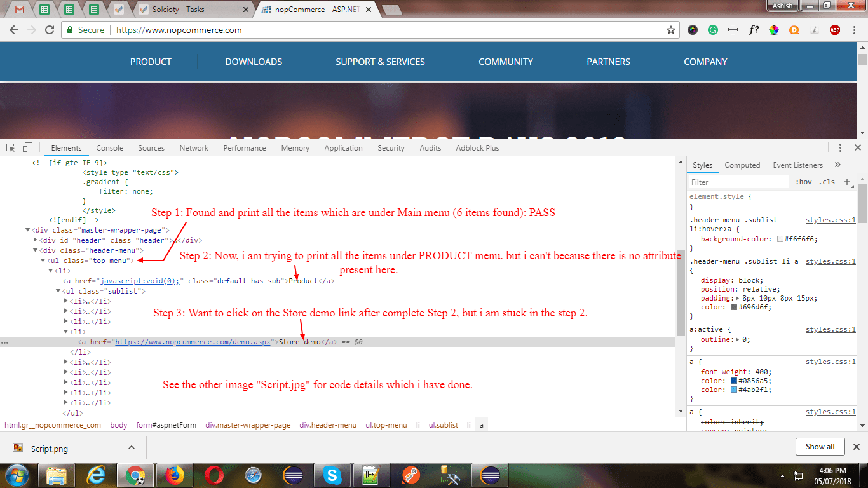Add a new style rule with the plus icon

(846, 182)
